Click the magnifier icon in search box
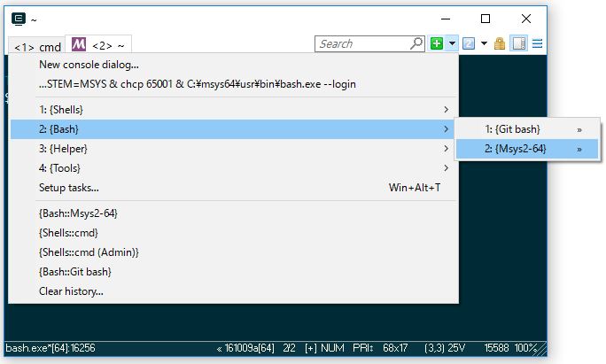 point(416,43)
